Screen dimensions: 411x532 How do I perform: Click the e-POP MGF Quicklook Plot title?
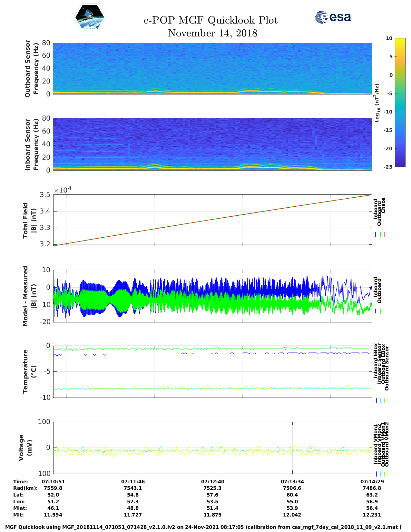210,20
